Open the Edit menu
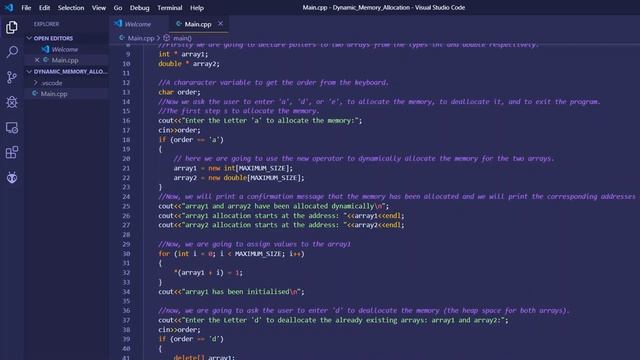The image size is (640, 360). pos(44,8)
